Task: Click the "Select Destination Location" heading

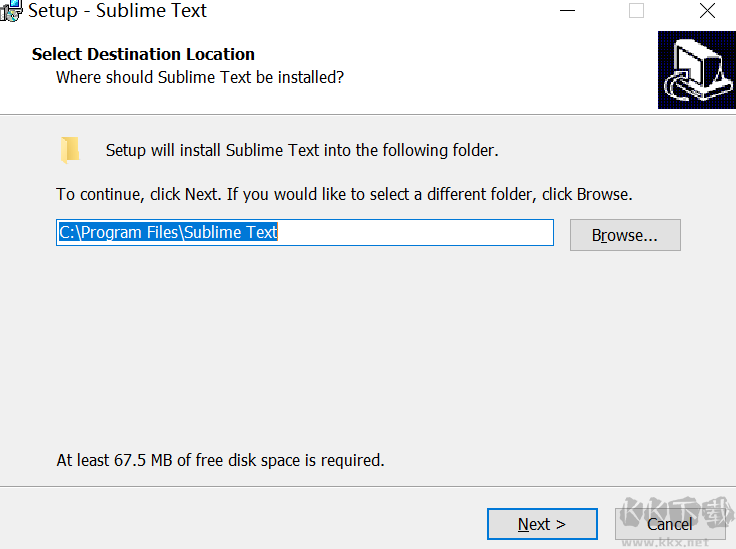Action: tap(143, 54)
